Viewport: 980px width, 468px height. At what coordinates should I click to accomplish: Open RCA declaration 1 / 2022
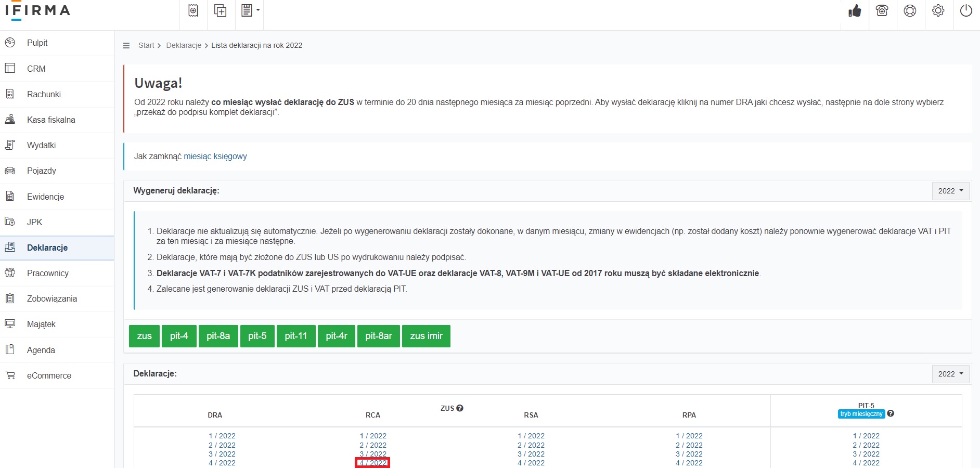click(x=373, y=436)
